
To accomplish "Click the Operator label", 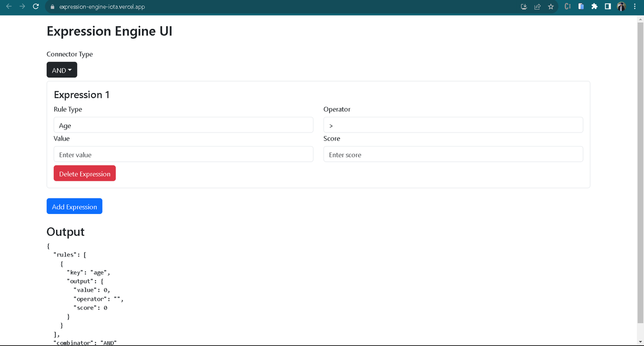I will 337,109.
